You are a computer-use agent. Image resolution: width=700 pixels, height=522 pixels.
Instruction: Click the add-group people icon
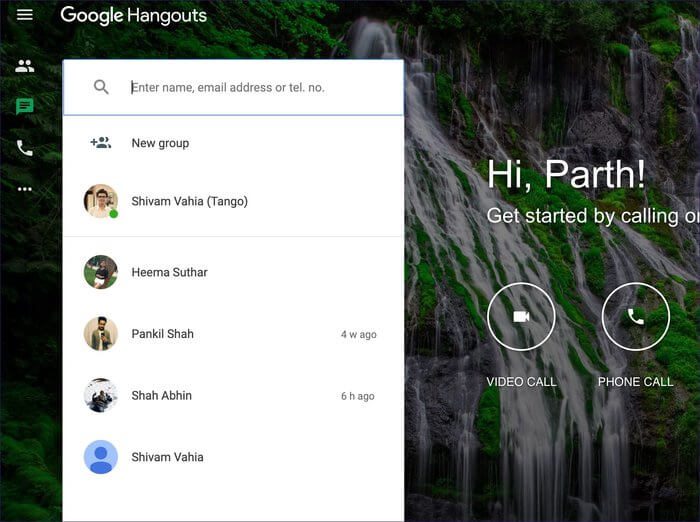[101, 143]
